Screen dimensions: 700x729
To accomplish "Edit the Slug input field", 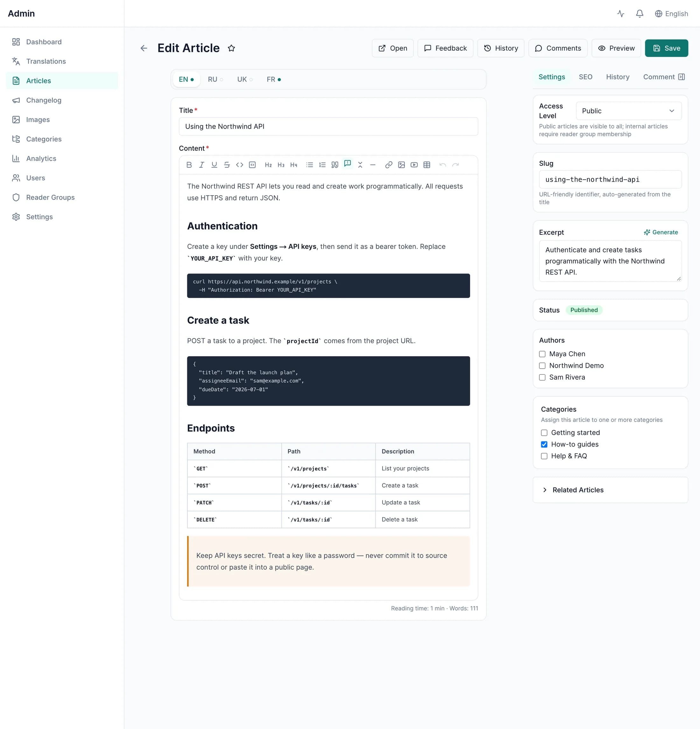I will [x=610, y=179].
